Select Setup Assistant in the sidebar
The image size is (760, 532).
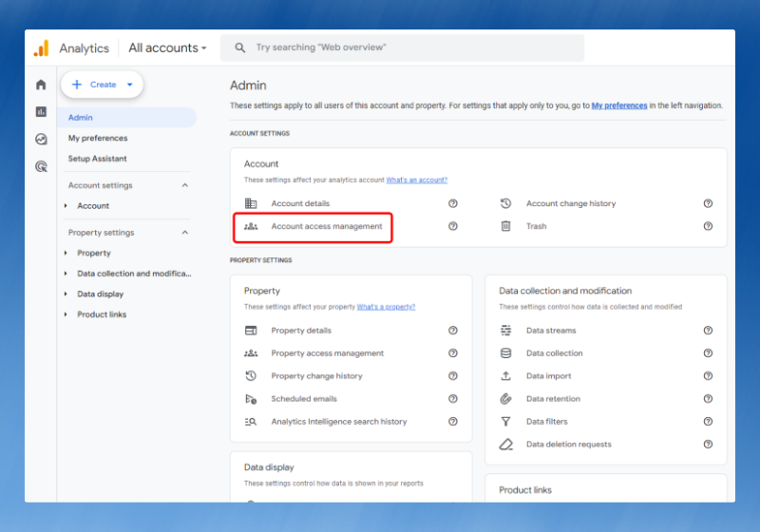(x=98, y=159)
